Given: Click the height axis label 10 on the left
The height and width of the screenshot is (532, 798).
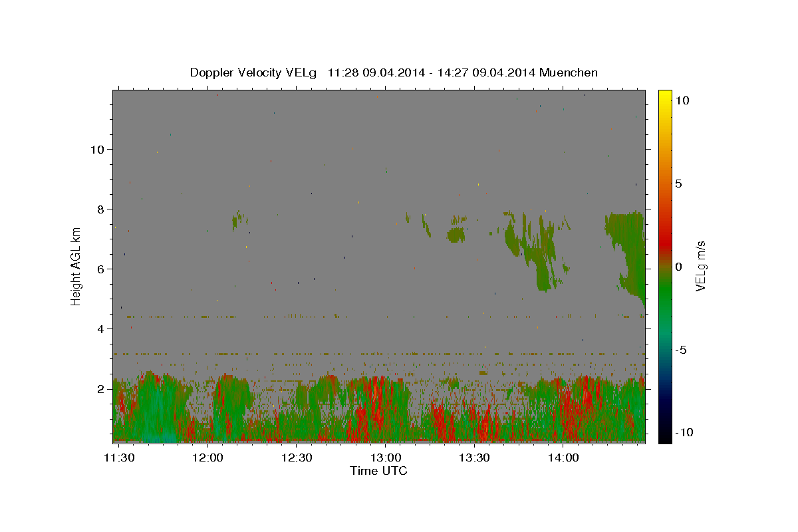Looking at the screenshot, I should tap(98, 150).
